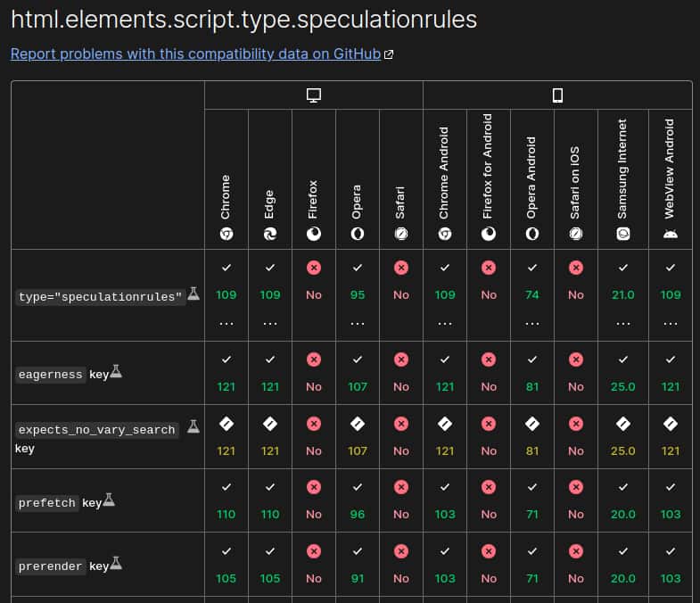Image resolution: width=700 pixels, height=603 pixels.
Task: Expand Chrome 109 type="speculationrules" support details
Action: click(226, 323)
